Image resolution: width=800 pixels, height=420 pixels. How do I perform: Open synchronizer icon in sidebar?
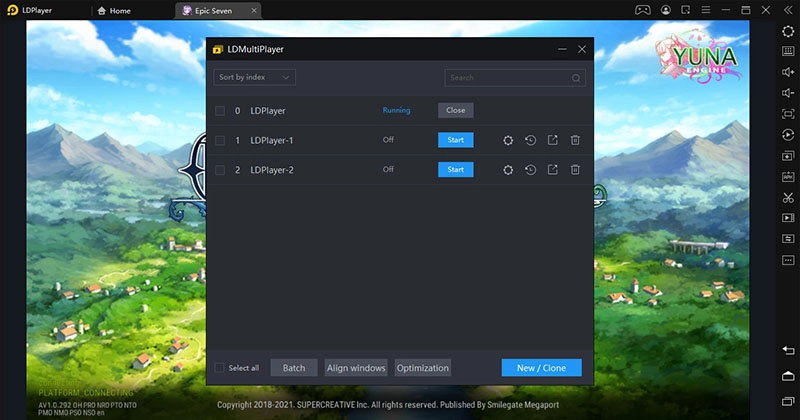point(788,239)
